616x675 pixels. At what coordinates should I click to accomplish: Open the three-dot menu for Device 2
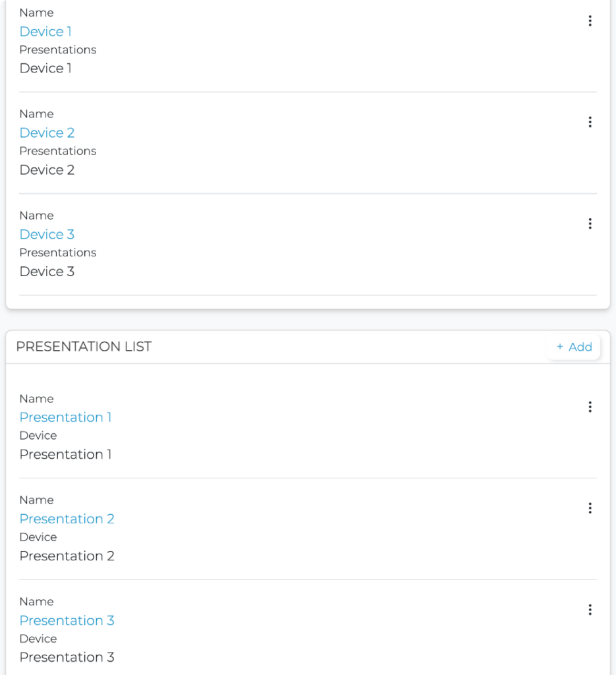[x=590, y=122]
